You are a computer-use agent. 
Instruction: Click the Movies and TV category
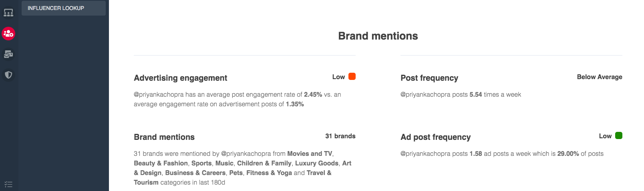(310, 153)
